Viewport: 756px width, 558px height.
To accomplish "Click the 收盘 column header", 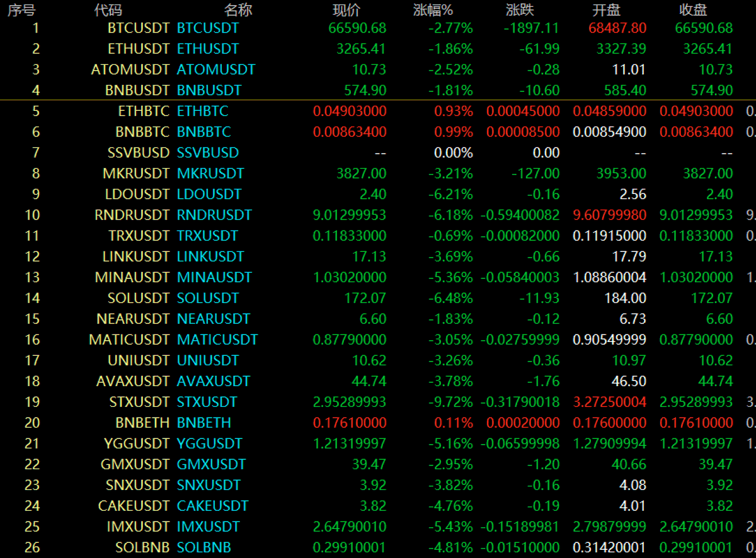I will [x=693, y=10].
